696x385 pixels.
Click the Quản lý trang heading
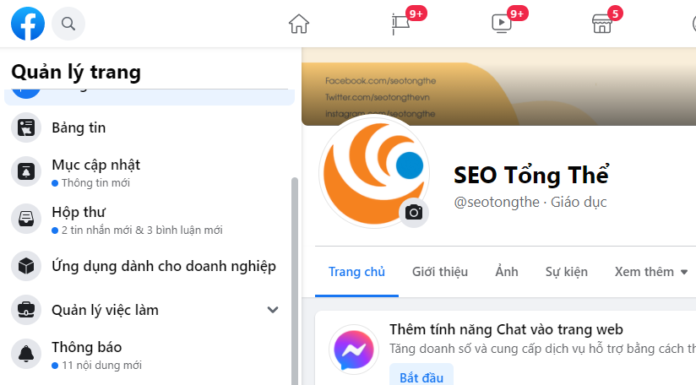[76, 72]
